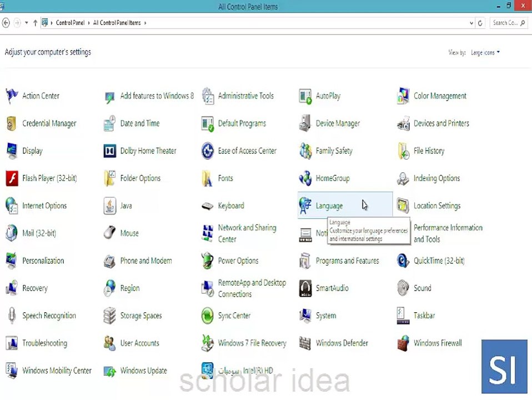Open the Region link

[130, 288]
